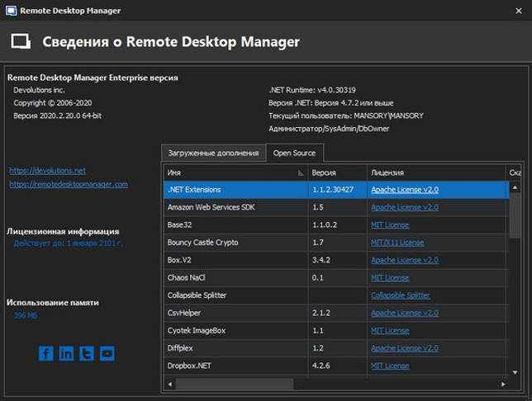Open Apache License link for Box.V2

(405, 260)
